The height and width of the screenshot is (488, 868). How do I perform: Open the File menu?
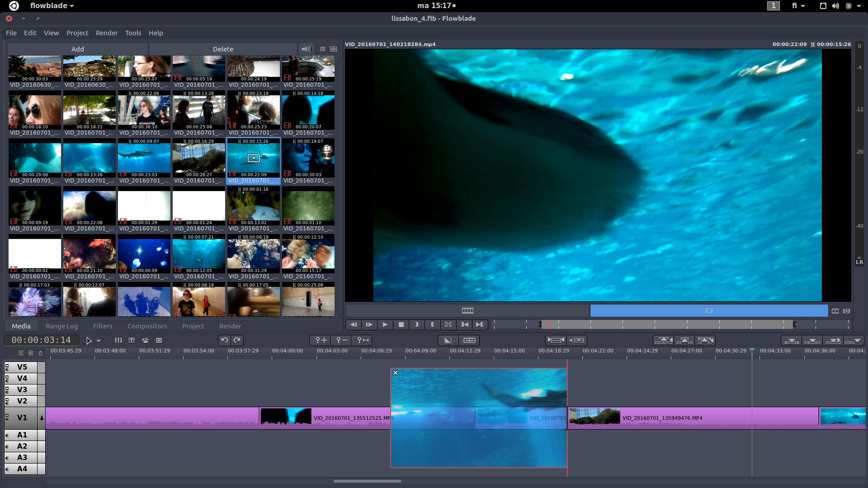(x=11, y=33)
